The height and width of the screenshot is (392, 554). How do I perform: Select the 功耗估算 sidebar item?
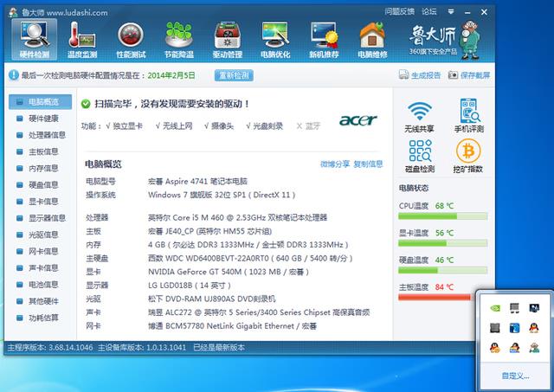tap(41, 318)
